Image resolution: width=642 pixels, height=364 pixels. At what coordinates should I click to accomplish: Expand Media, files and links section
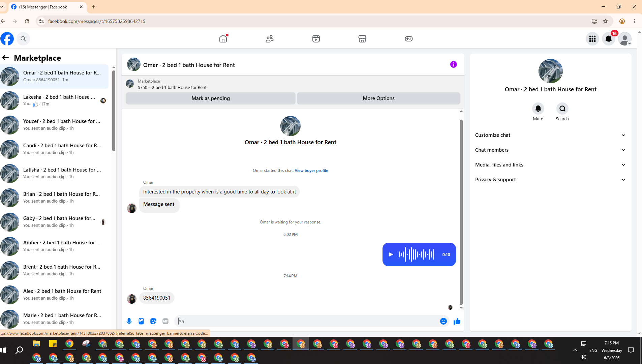pyautogui.click(x=551, y=165)
